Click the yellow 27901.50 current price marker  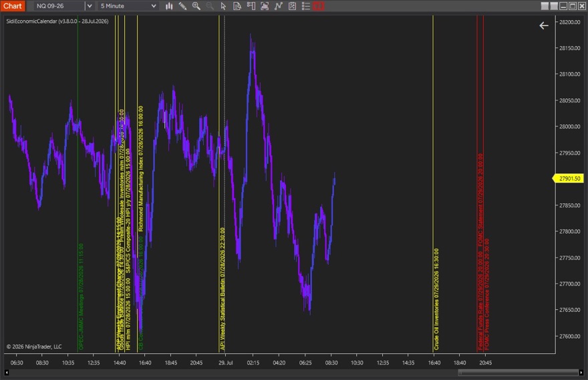click(569, 179)
